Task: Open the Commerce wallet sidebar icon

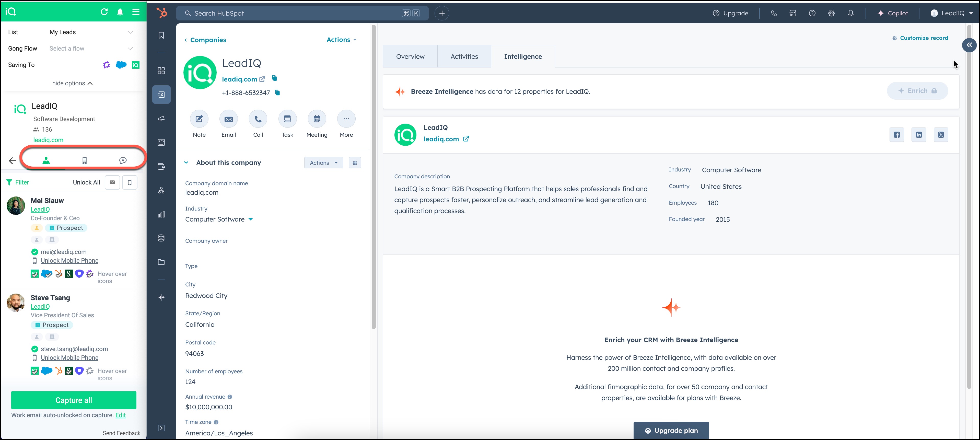Action: tap(161, 166)
